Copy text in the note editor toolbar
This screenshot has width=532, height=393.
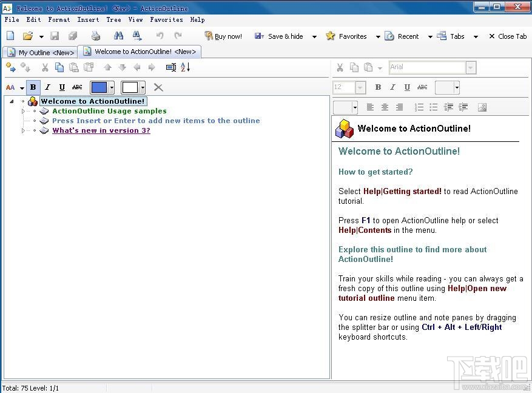pos(354,67)
